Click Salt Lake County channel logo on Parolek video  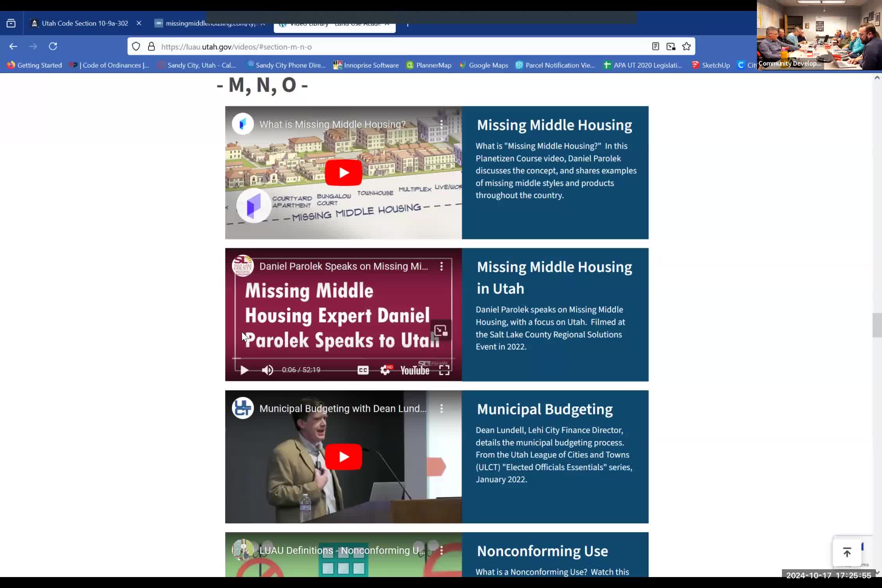pyautogui.click(x=243, y=266)
